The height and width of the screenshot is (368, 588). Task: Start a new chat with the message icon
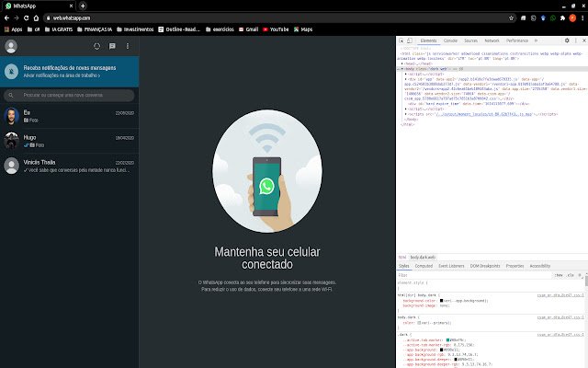(112, 46)
